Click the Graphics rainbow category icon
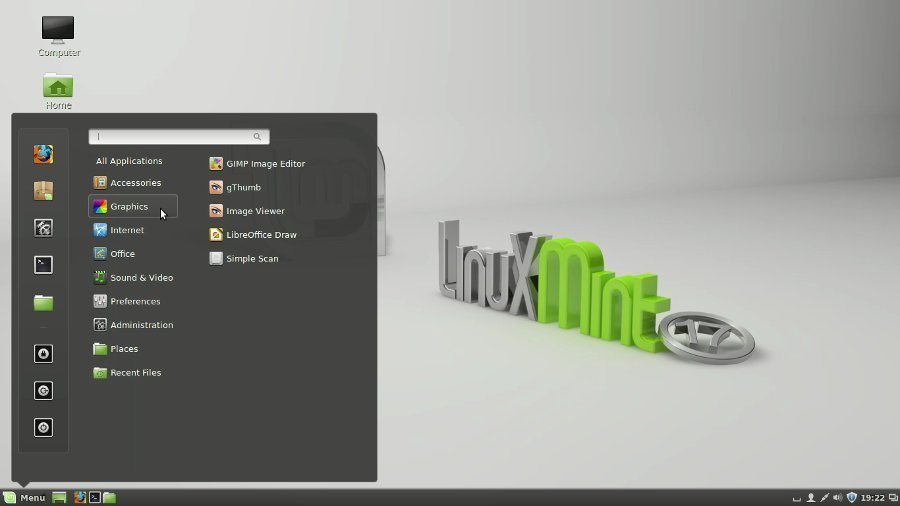 coord(100,206)
